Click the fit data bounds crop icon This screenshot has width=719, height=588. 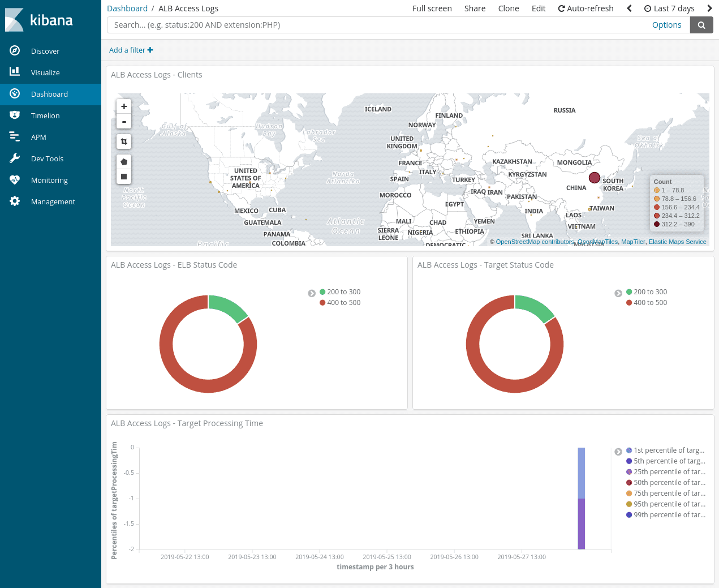124,141
